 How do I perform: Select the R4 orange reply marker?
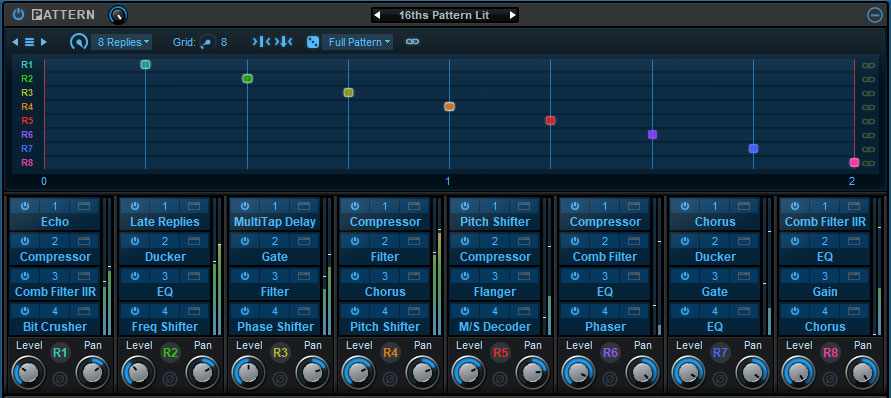tap(449, 106)
